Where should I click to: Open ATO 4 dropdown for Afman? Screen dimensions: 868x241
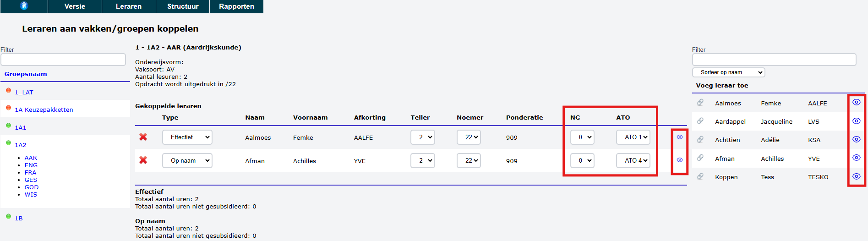[633, 160]
